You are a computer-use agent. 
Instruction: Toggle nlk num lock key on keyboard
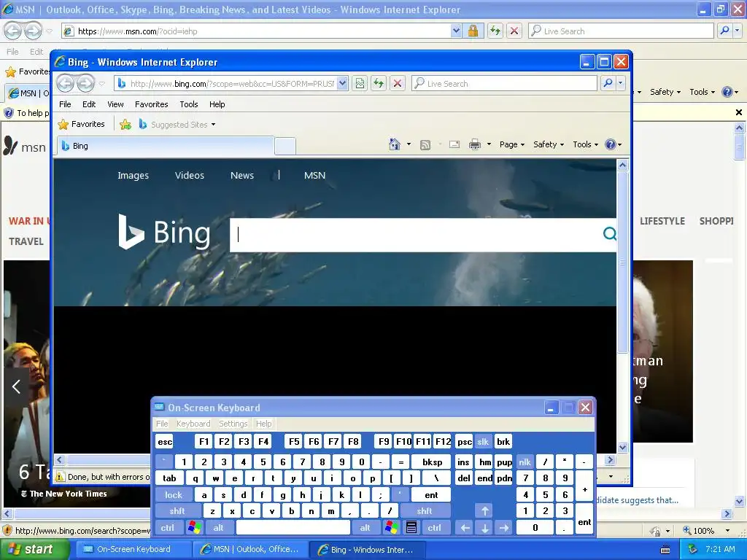click(525, 462)
